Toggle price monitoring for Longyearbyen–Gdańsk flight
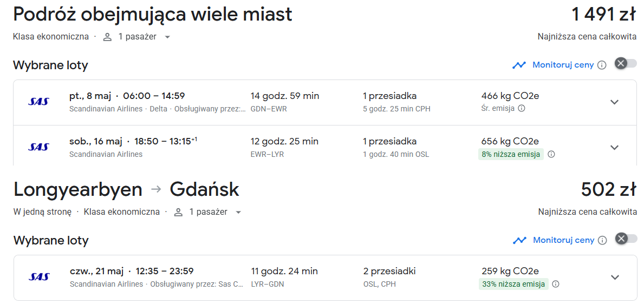Viewport: 644px width, 304px height. [626, 239]
